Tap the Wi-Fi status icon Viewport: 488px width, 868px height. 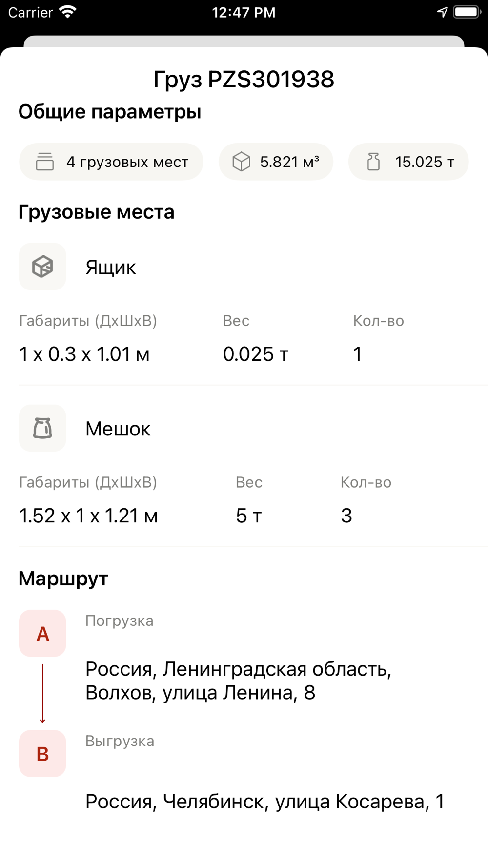[x=68, y=12]
